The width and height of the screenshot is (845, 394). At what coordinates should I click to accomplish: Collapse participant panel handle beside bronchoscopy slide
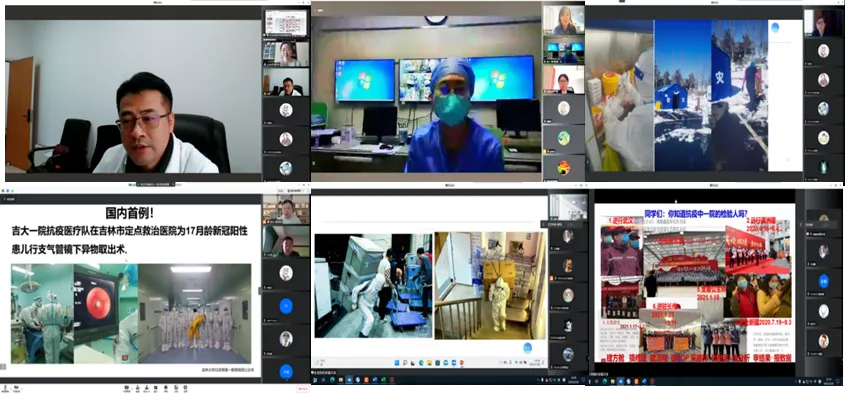259,291
